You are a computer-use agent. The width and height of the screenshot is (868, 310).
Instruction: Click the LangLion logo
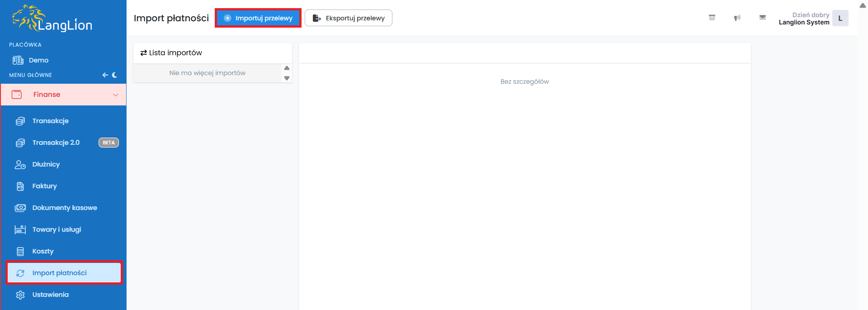tap(52, 19)
